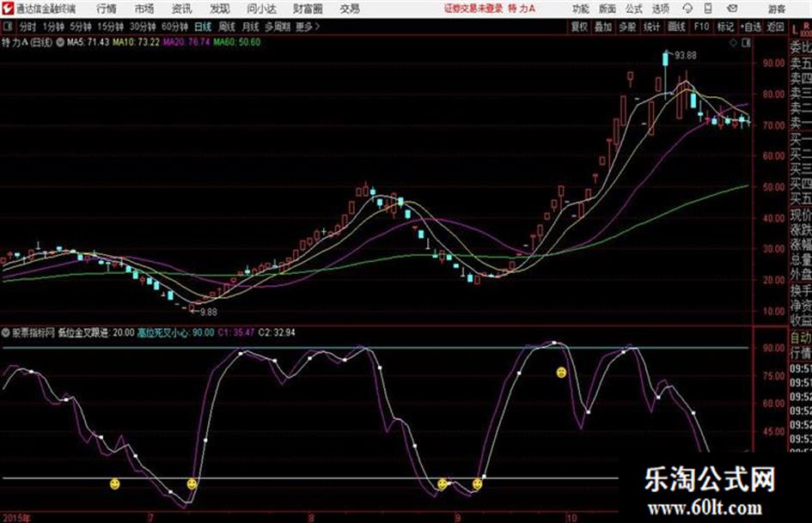Click the 画线 drawing button
Viewport: 812px width, 523px height.
(x=676, y=27)
